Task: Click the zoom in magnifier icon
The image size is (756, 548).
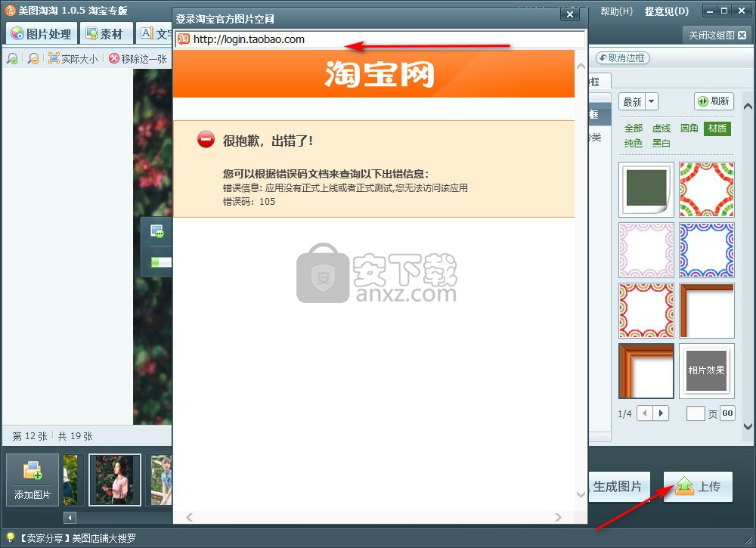Action: tap(12, 58)
